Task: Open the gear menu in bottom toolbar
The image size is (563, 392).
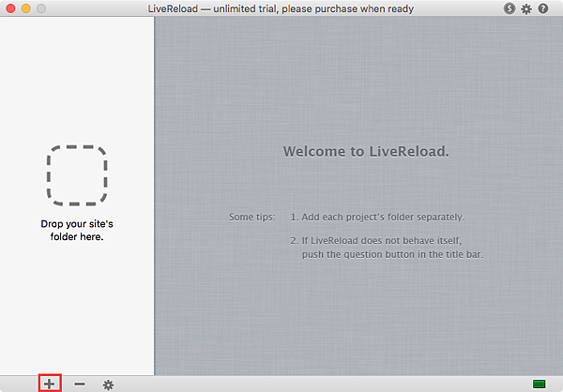Action: (x=108, y=384)
